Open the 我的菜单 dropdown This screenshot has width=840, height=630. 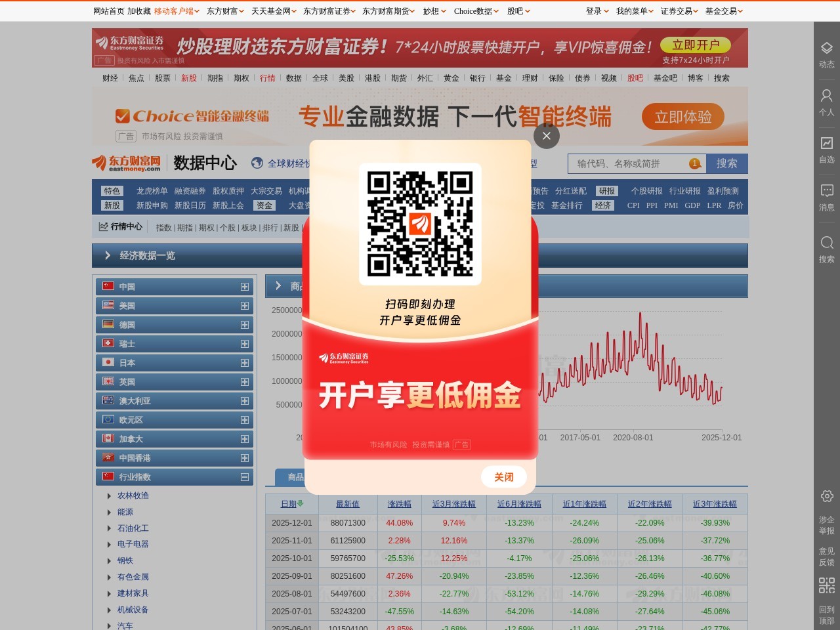pyautogui.click(x=635, y=11)
